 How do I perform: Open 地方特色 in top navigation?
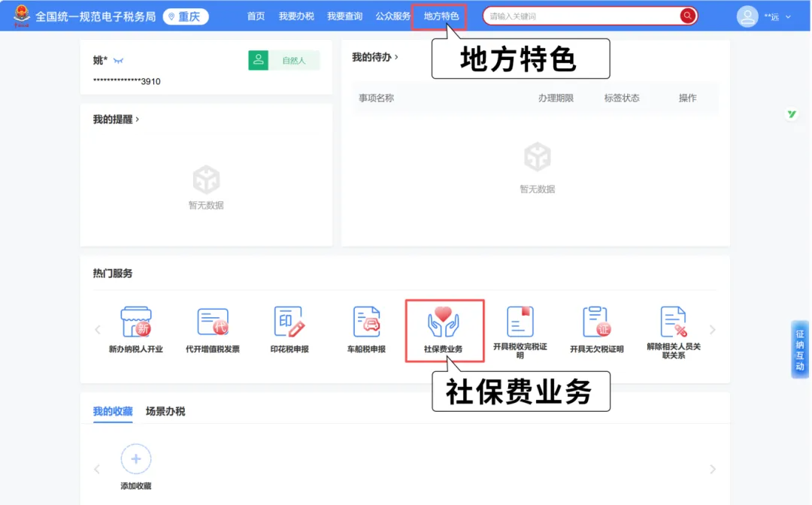441,17
